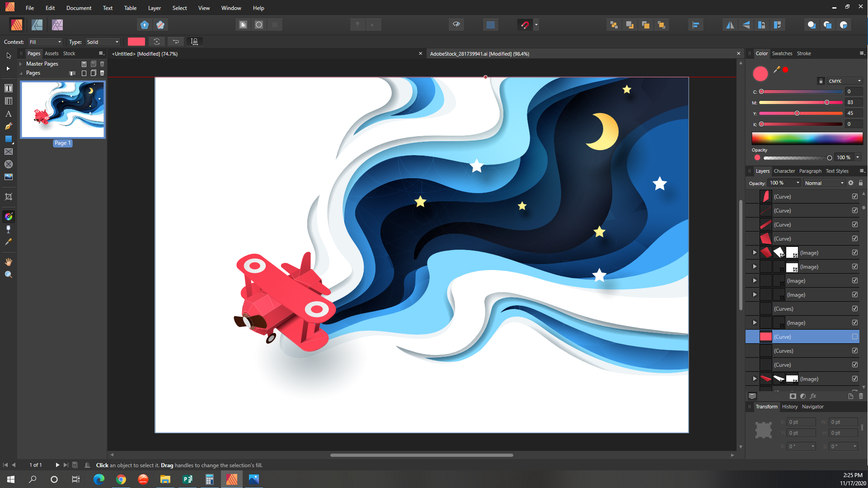Click the Flip Vertical toolbar icon
The width and height of the screenshot is (868, 488).
(746, 25)
